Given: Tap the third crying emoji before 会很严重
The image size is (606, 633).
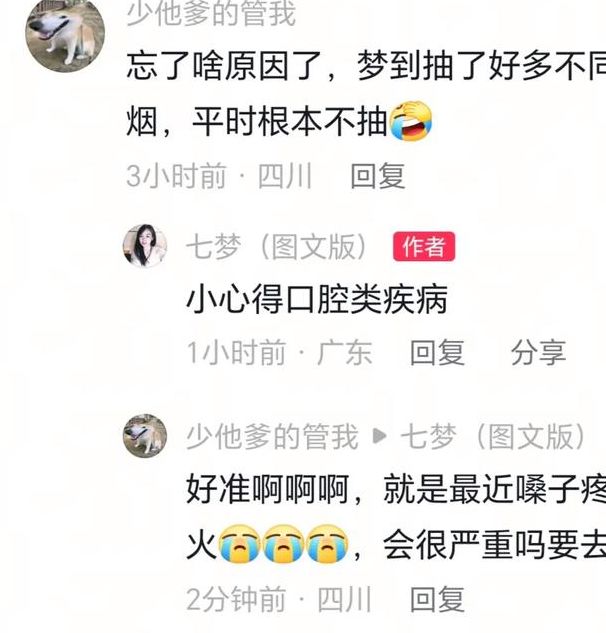Looking at the screenshot, I should [x=327, y=544].
